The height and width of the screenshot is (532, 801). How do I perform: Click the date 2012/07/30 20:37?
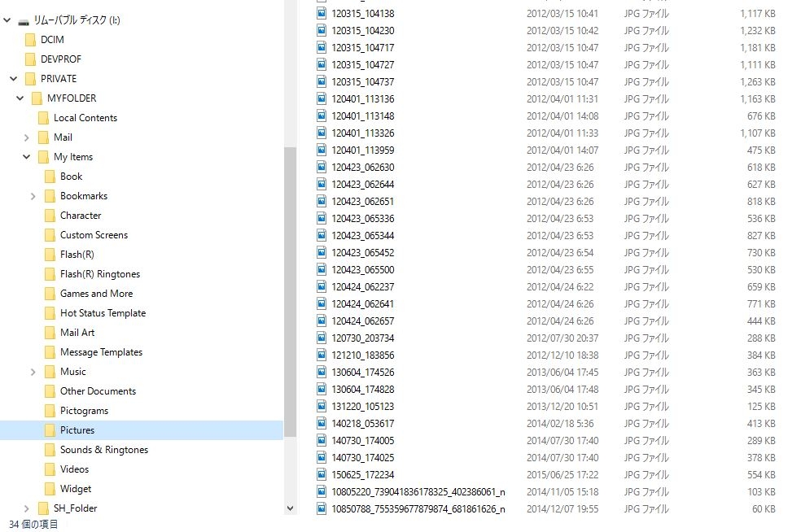tap(562, 338)
